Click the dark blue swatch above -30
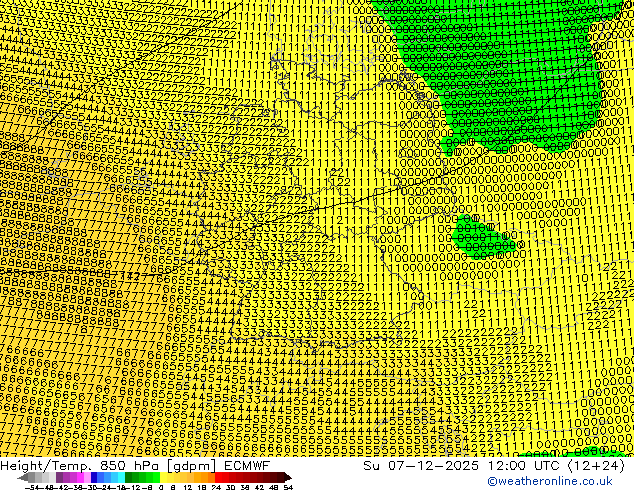The image size is (634, 490). [x=94, y=477]
